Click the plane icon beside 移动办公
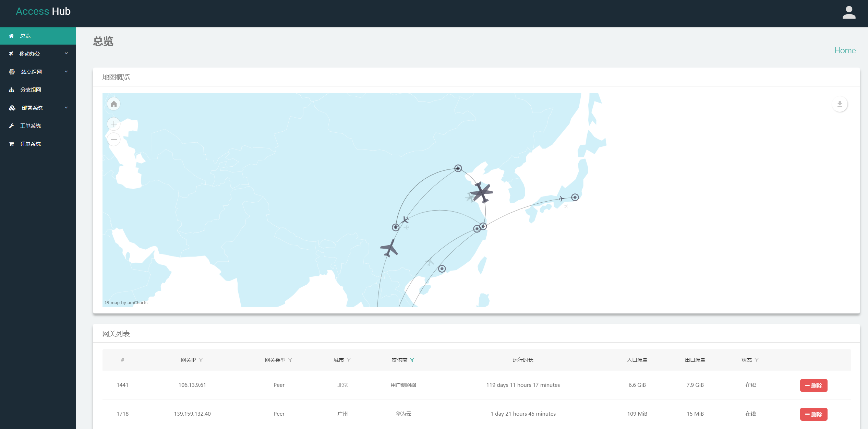Screen dimensions: 868x429 pyautogui.click(x=11, y=53)
